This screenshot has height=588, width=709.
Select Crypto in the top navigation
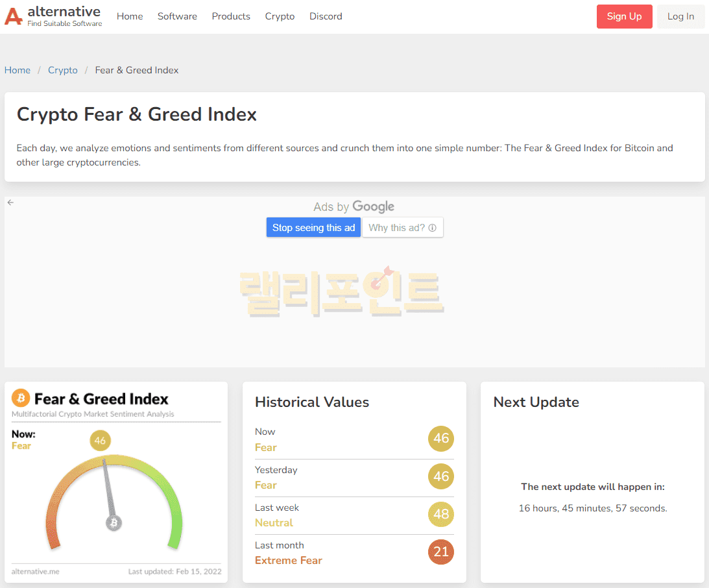(x=280, y=16)
